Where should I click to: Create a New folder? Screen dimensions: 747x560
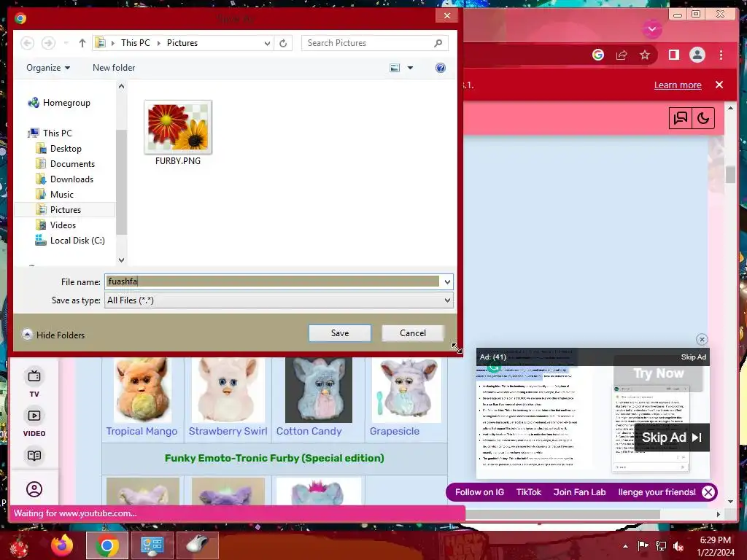pyautogui.click(x=114, y=68)
